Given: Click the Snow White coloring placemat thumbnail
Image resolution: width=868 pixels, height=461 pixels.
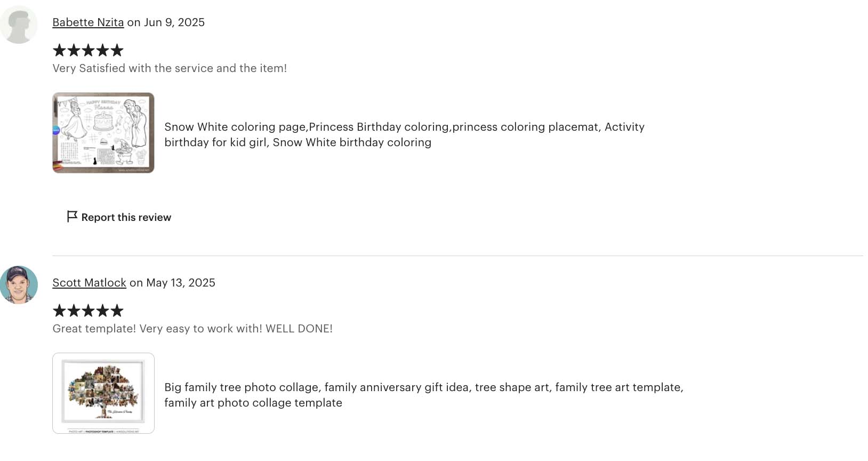Looking at the screenshot, I should click(x=103, y=133).
